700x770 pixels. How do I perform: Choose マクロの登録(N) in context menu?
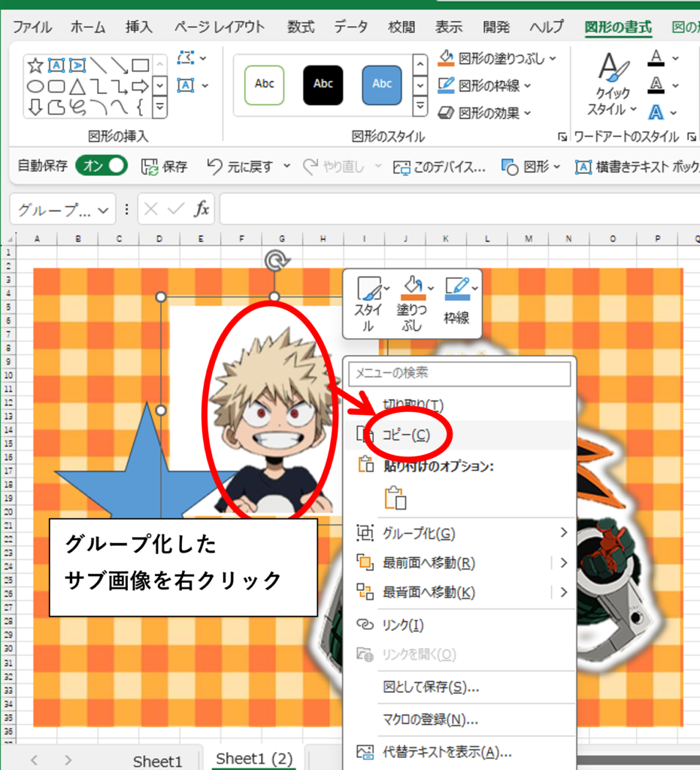click(x=459, y=720)
